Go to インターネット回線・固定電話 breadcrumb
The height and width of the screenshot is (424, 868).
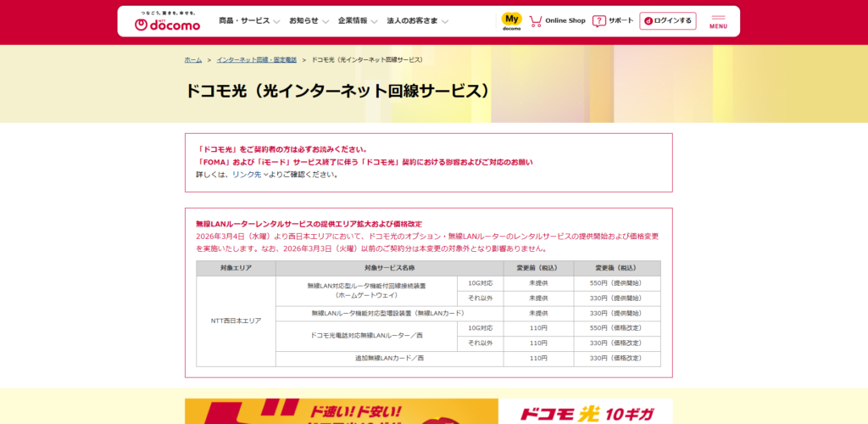coord(256,60)
